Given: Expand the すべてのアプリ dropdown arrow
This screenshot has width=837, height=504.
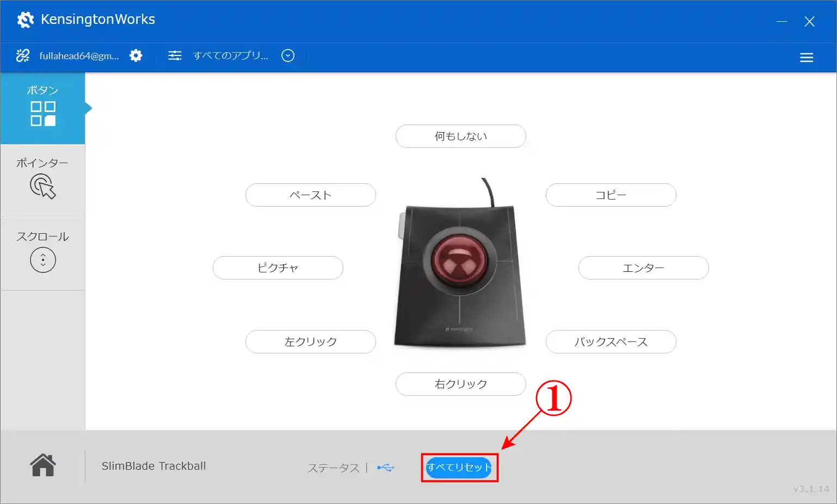Looking at the screenshot, I should coord(288,55).
